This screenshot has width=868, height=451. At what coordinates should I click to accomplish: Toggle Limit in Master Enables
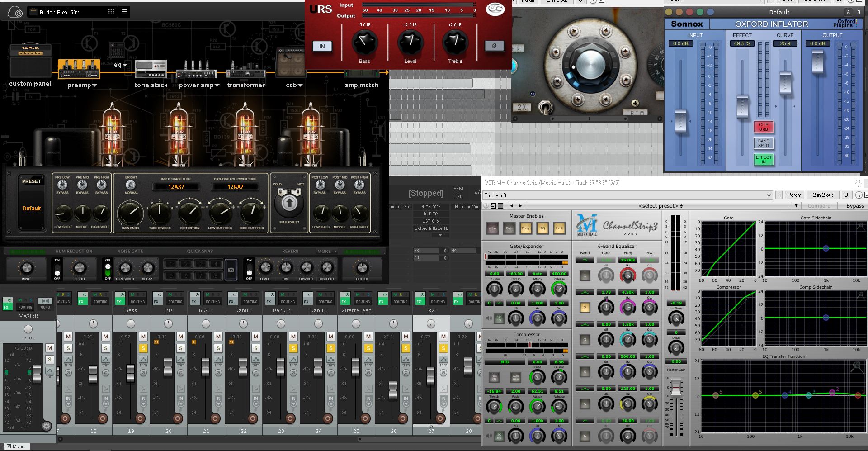point(559,228)
